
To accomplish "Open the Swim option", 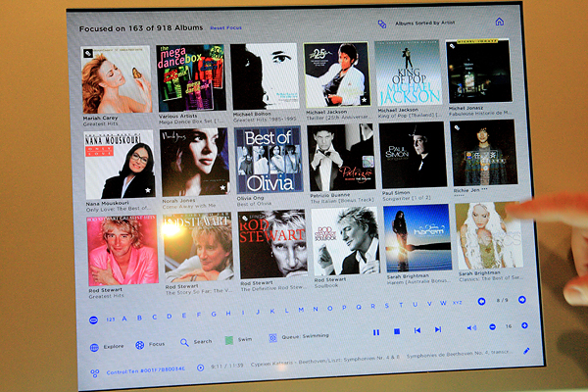I will (x=238, y=340).
